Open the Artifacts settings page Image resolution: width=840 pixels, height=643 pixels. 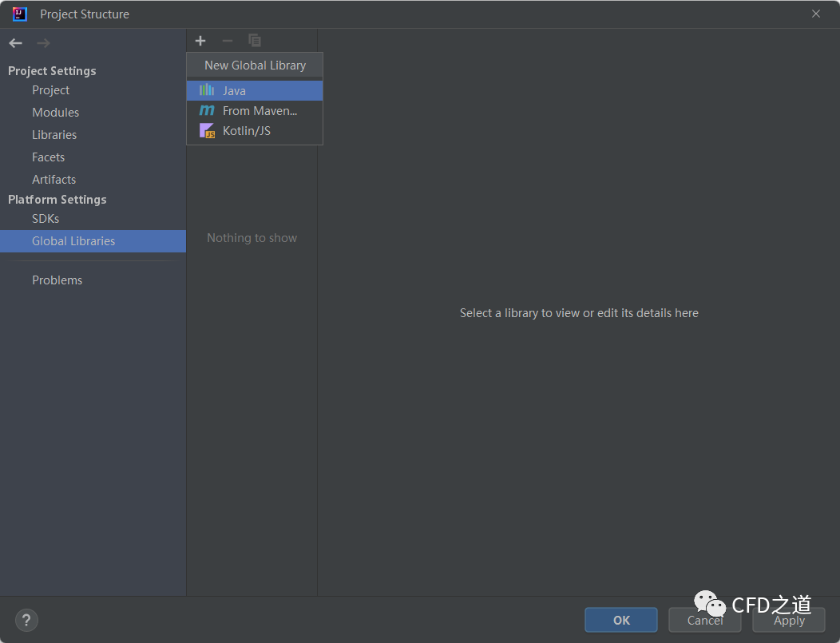[54, 180]
